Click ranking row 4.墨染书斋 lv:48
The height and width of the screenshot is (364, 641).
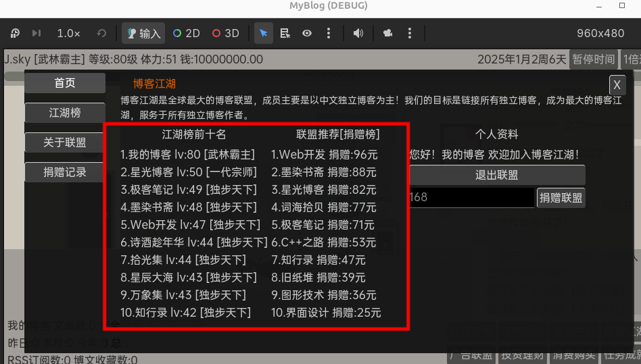(x=189, y=207)
